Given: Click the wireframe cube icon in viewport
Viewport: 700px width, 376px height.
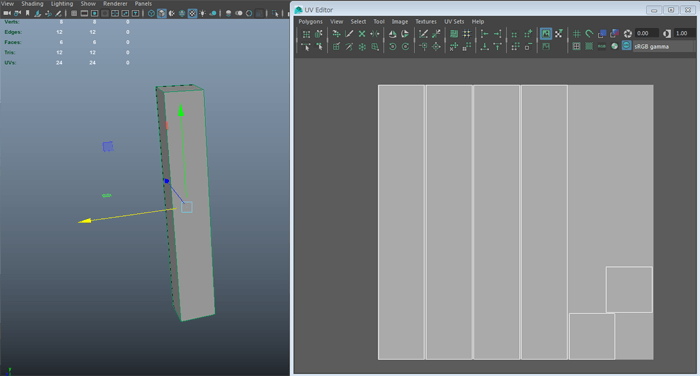Looking at the screenshot, I should coord(151,13).
